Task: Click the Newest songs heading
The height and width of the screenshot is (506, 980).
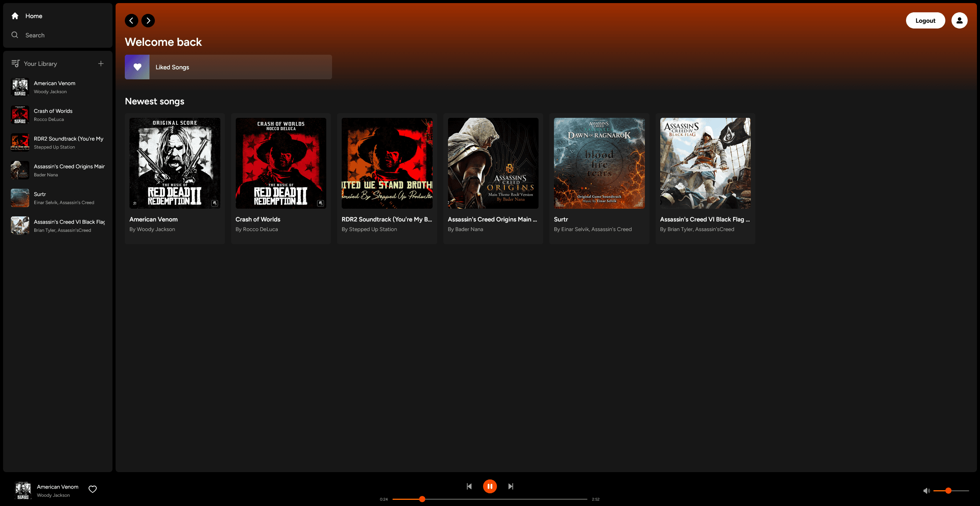Action: point(154,101)
